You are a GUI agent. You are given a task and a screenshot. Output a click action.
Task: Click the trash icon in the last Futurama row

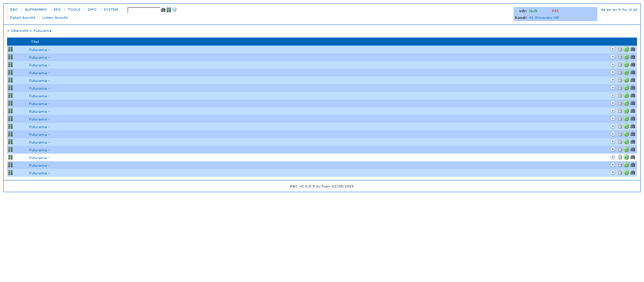(x=620, y=173)
